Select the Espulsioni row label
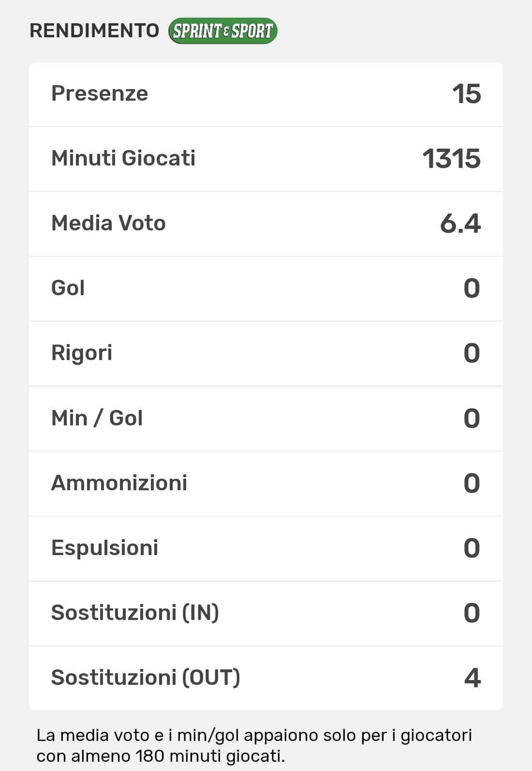Image resolution: width=532 pixels, height=771 pixels. 104,548
